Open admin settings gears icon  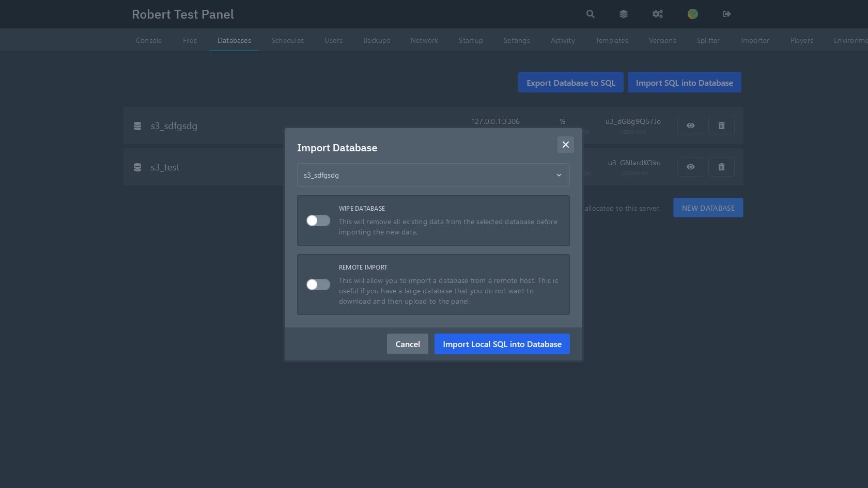pos(657,14)
